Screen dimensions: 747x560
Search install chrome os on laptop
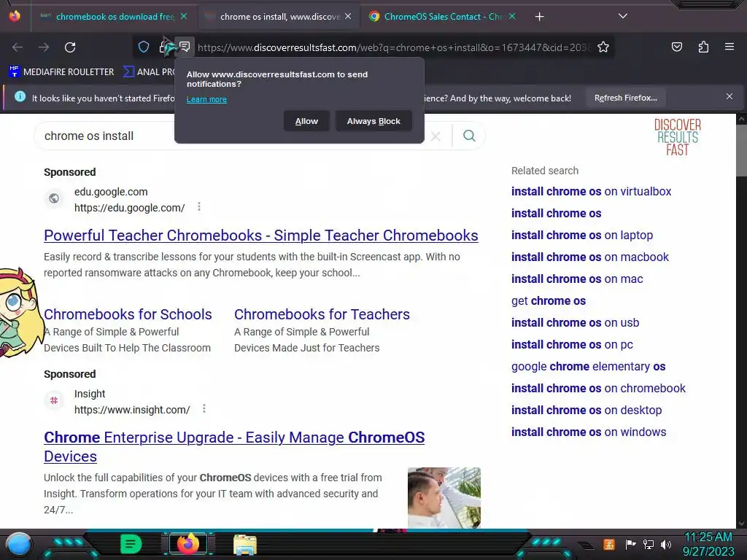click(582, 236)
